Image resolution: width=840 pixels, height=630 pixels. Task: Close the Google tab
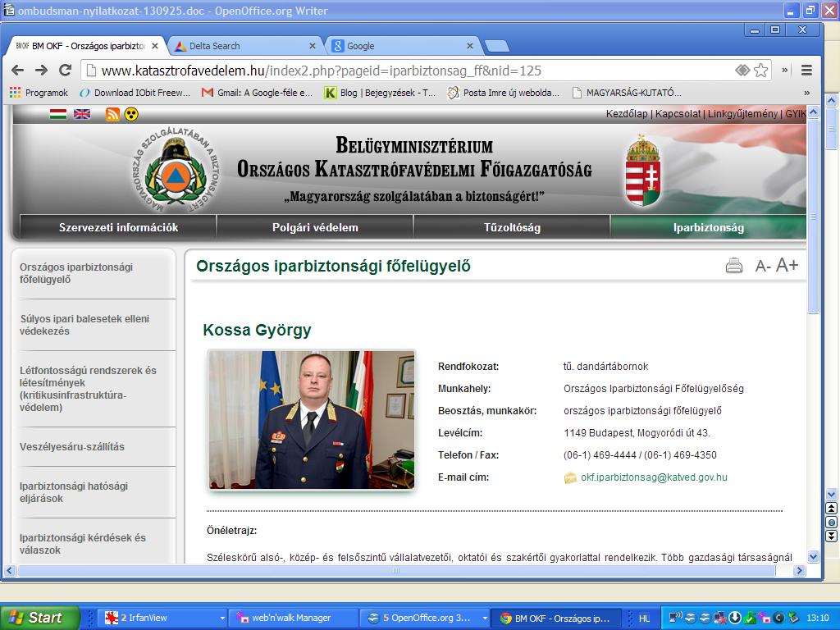click(470, 46)
